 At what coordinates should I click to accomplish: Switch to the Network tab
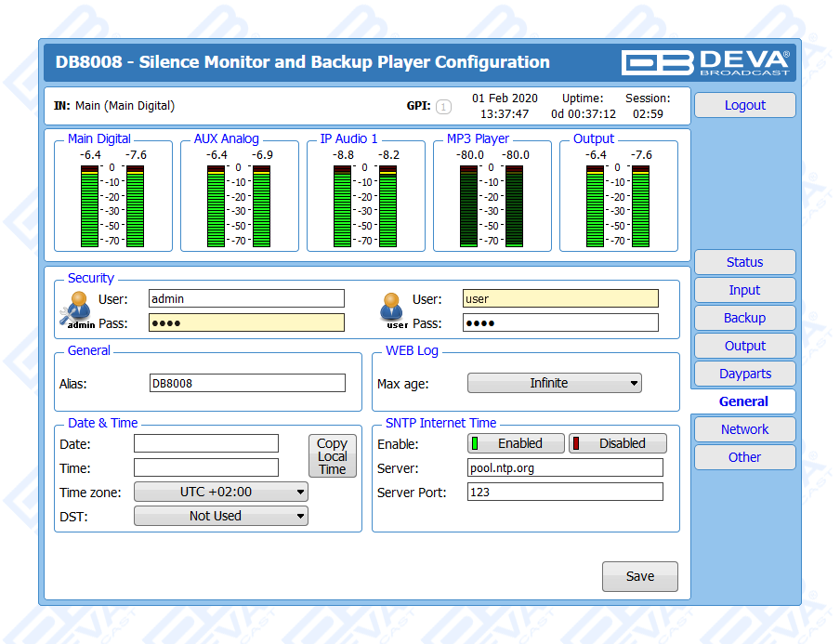point(744,429)
